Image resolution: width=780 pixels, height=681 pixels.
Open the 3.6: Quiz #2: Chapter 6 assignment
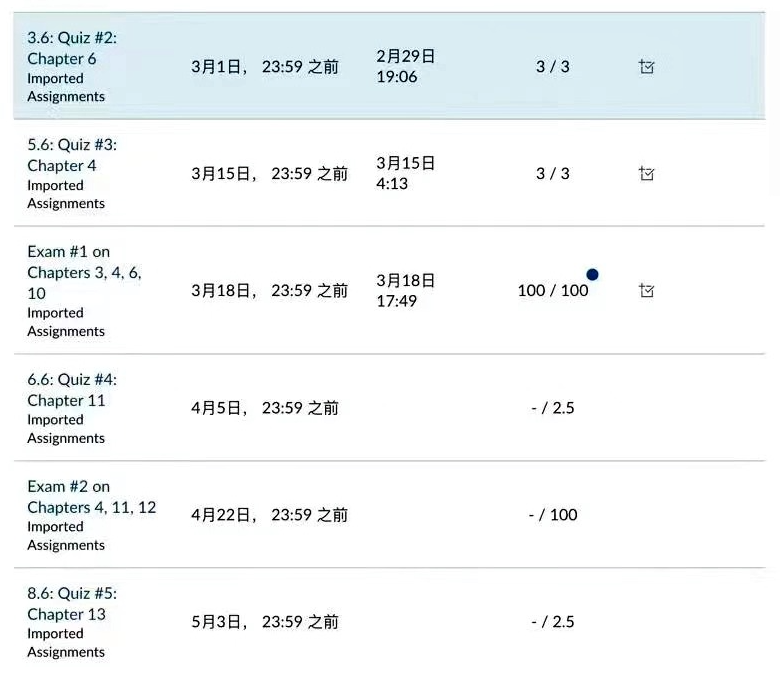(x=72, y=48)
